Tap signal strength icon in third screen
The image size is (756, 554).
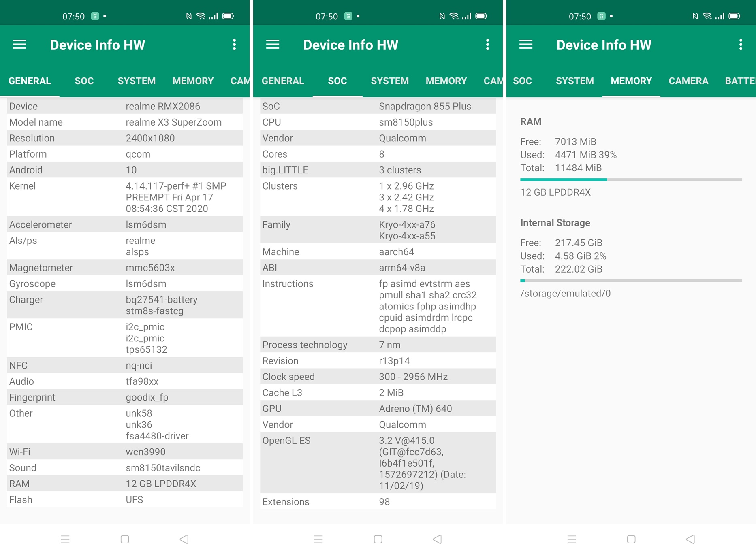click(x=720, y=16)
